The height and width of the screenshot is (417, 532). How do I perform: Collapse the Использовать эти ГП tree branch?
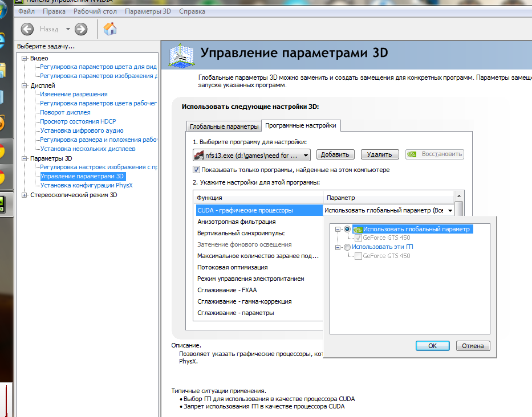[338, 247]
